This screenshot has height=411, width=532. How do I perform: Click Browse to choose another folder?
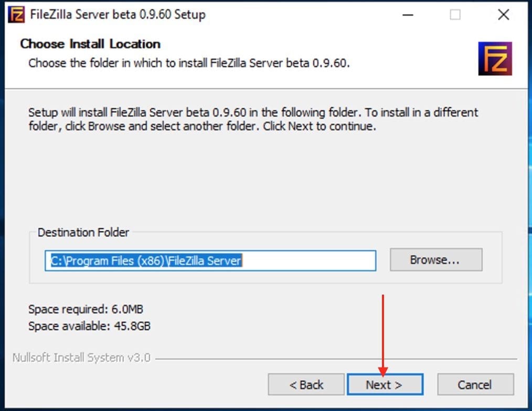click(x=436, y=259)
